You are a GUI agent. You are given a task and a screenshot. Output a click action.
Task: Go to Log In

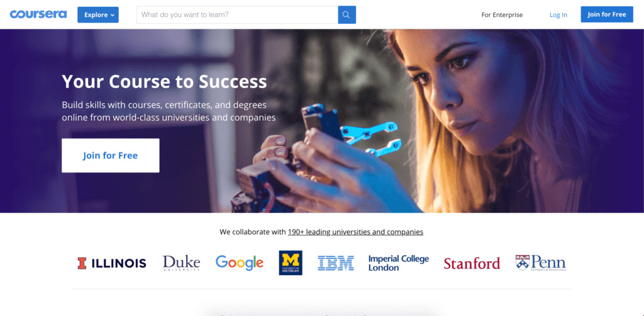pyautogui.click(x=558, y=14)
